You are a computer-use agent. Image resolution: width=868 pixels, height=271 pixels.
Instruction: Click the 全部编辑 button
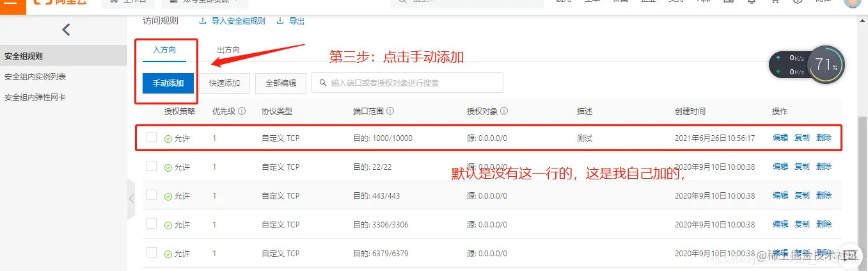point(281,83)
